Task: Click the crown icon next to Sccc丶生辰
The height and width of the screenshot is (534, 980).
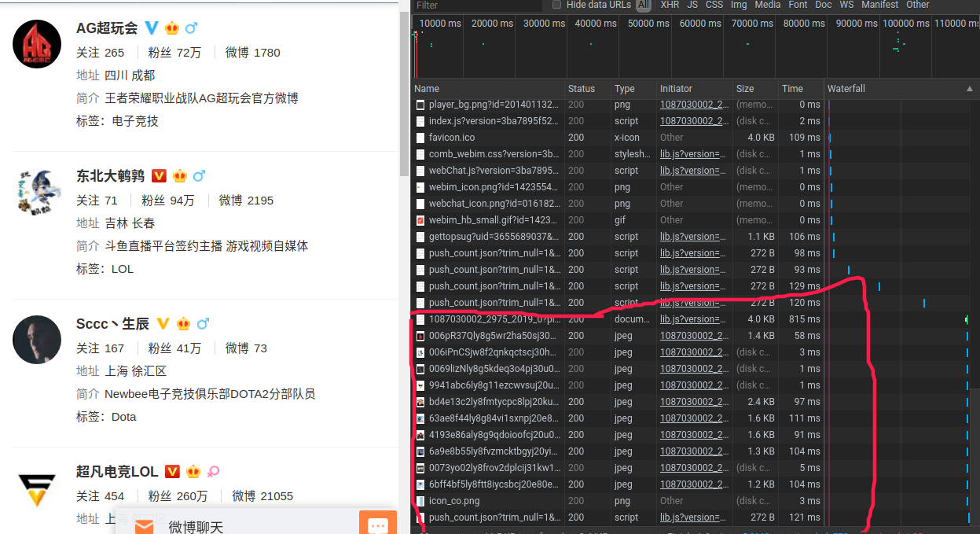Action: coord(183,324)
